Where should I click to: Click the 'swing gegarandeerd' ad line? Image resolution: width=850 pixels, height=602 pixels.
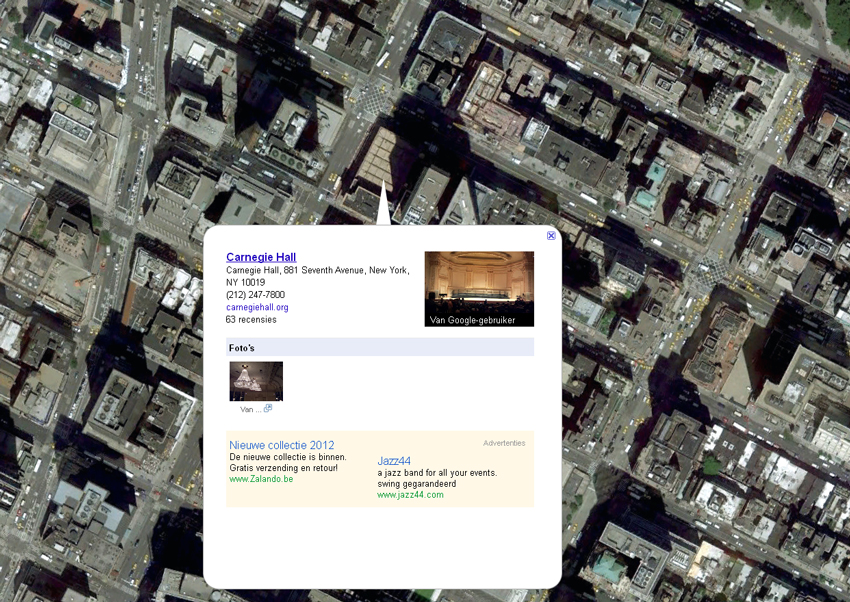click(x=417, y=484)
